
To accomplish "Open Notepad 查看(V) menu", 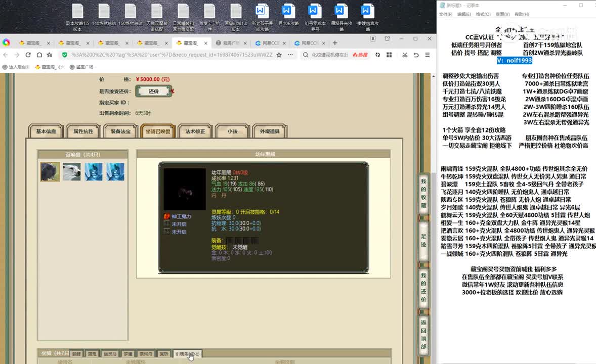I will (x=502, y=15).
